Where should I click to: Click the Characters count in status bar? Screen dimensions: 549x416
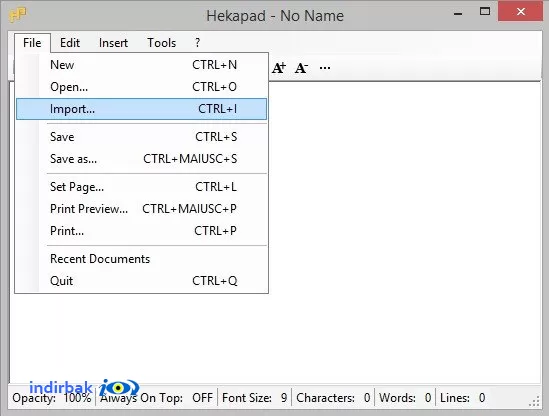pyautogui.click(x=333, y=398)
